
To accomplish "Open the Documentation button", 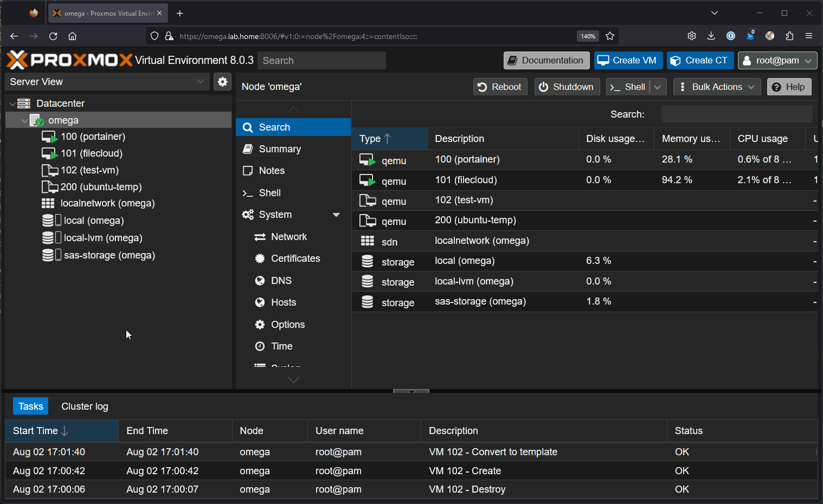I will 546,60.
